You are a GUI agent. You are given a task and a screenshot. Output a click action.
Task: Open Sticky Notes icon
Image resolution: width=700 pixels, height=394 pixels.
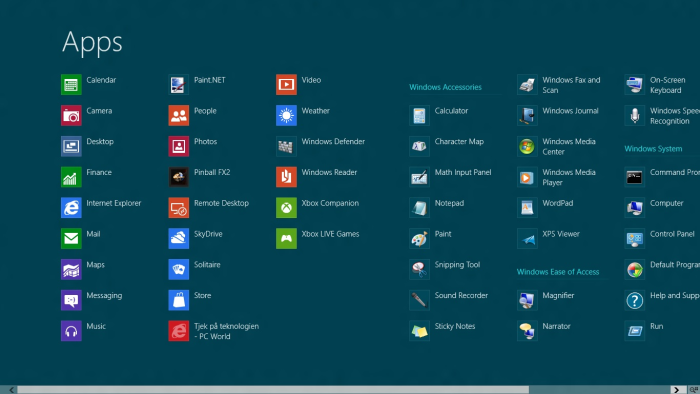[419, 331]
